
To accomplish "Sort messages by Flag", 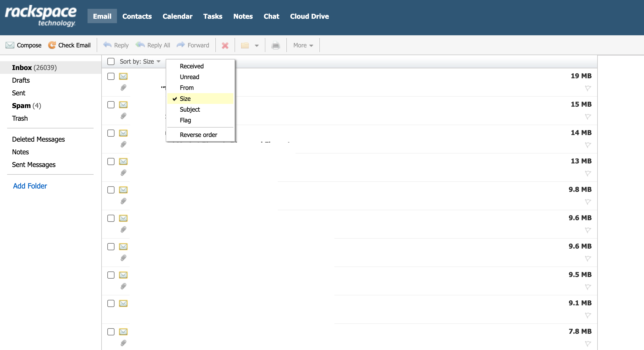I will coord(200,120).
